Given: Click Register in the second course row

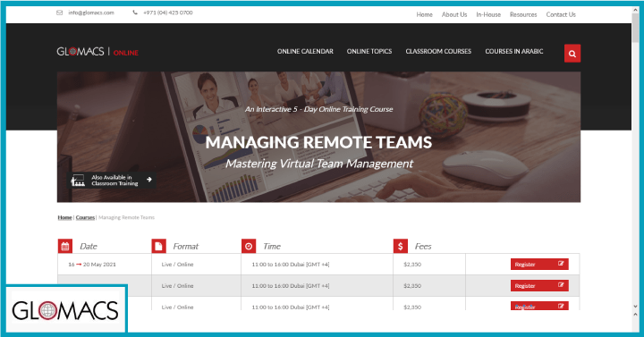Looking at the screenshot, I should (539, 286).
